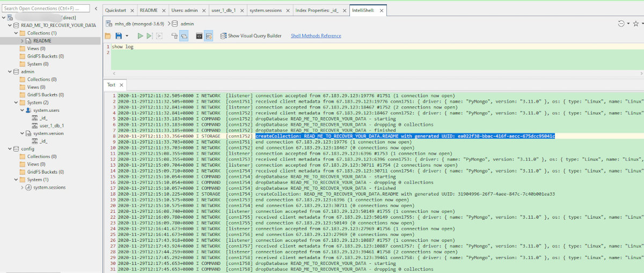
Task: Switch to the system.sessions tab
Action: (269, 10)
